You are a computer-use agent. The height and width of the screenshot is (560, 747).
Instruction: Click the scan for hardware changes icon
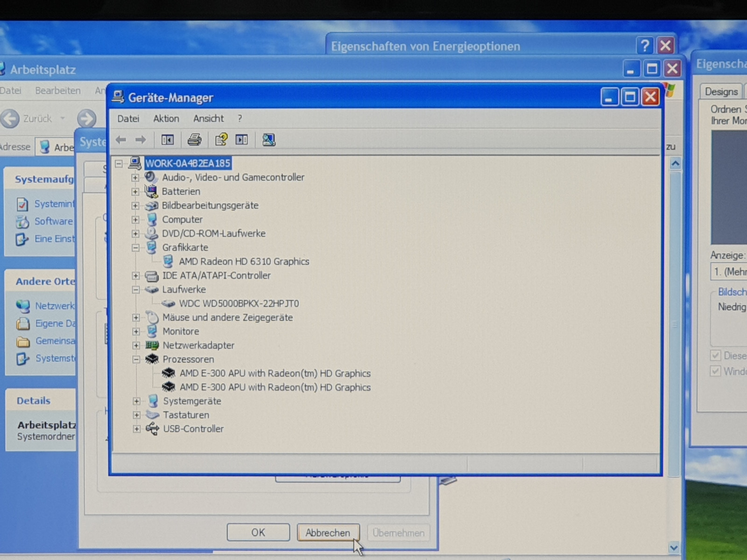(x=268, y=140)
